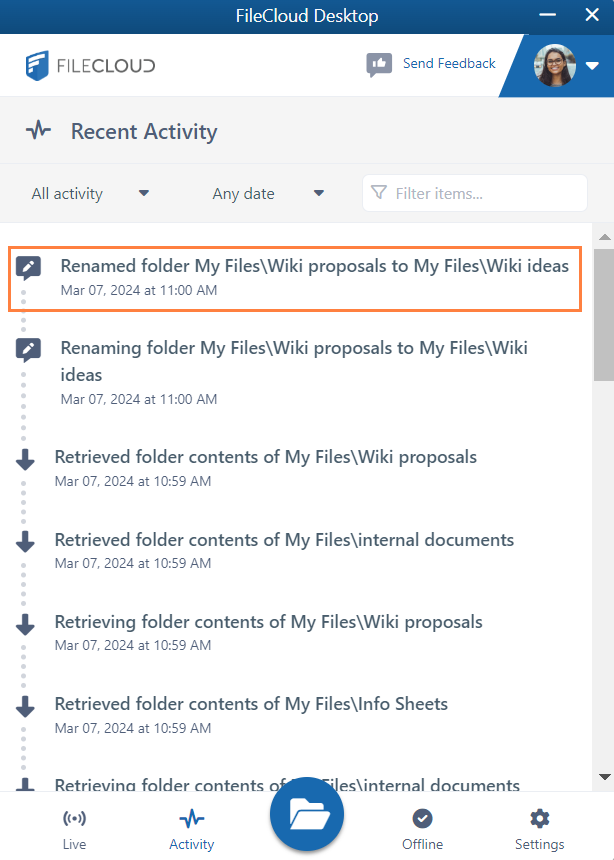Open the Settings tab
The width and height of the screenshot is (614, 860).
click(x=540, y=829)
